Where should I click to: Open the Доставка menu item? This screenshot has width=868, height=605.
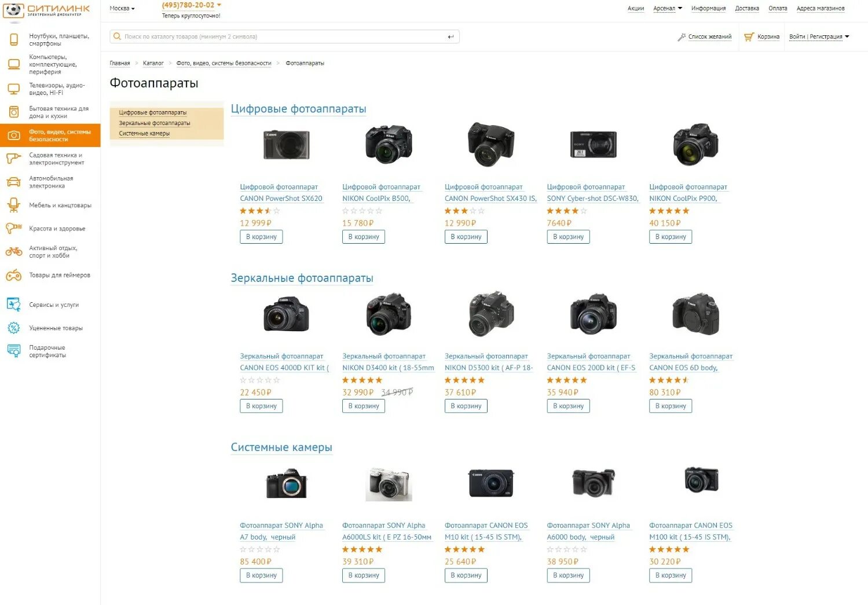point(747,9)
